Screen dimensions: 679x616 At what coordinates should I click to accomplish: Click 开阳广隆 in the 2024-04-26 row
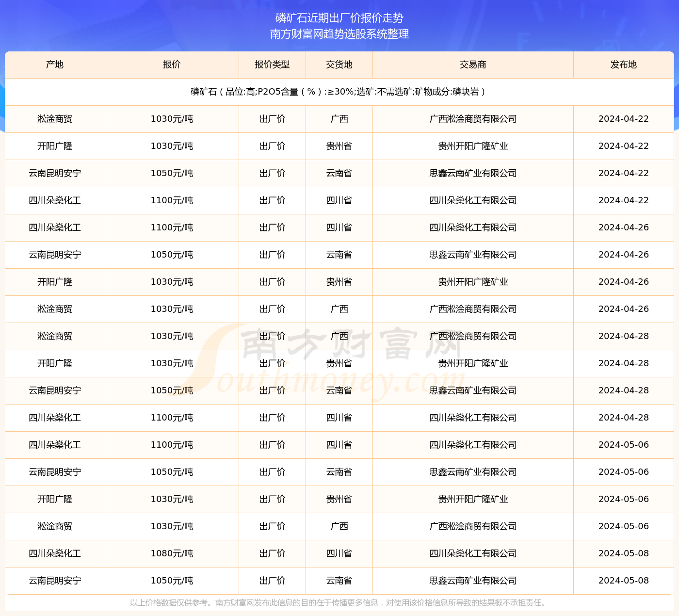click(x=55, y=282)
